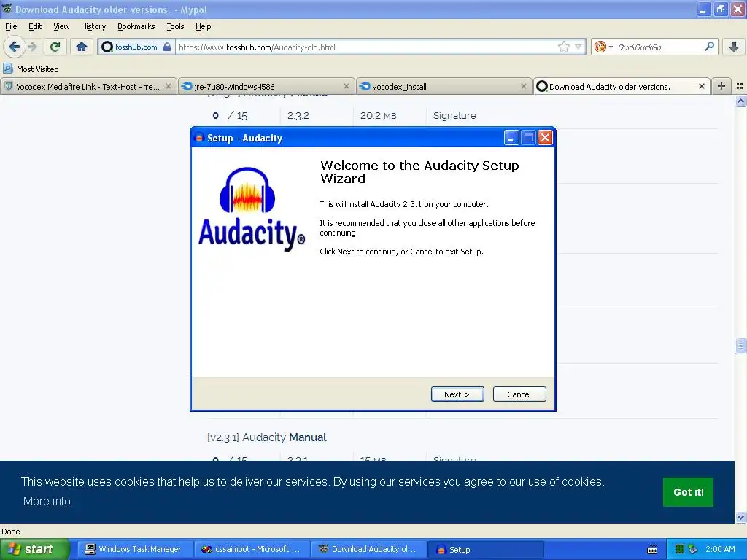The height and width of the screenshot is (560, 747).
Task: Click the 2:00 AM clock
Action: 720,549
